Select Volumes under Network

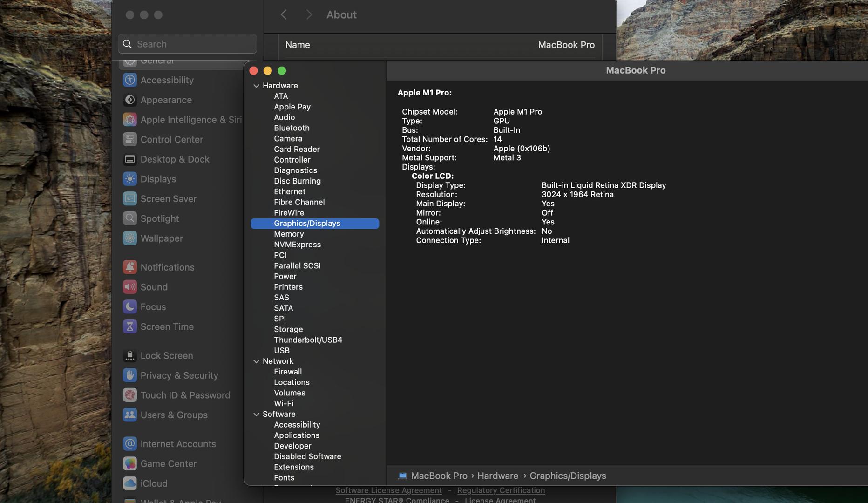290,393
